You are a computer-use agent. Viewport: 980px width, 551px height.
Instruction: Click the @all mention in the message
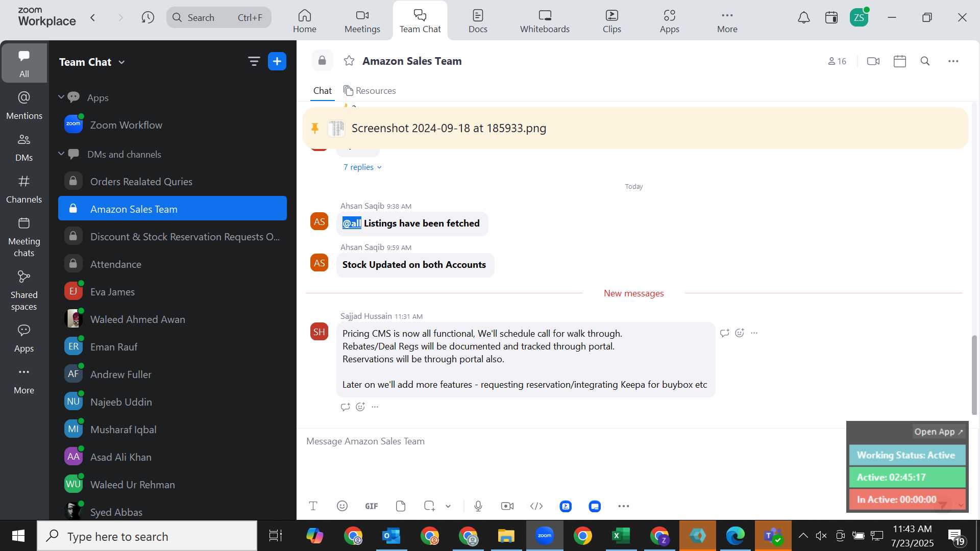352,223
